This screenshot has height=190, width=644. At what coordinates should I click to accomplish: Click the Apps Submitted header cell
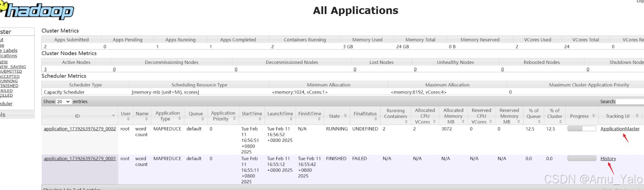coord(71,40)
